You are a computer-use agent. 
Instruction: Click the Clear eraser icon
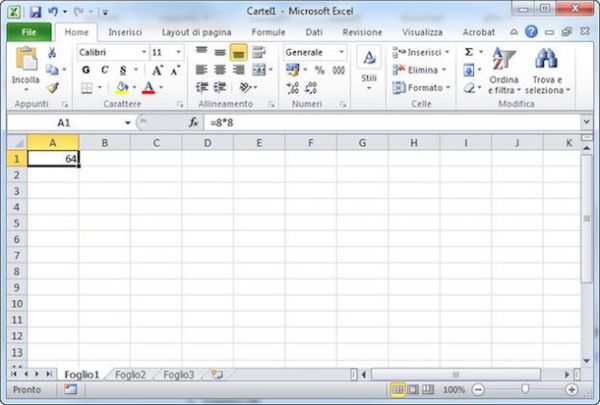point(469,88)
